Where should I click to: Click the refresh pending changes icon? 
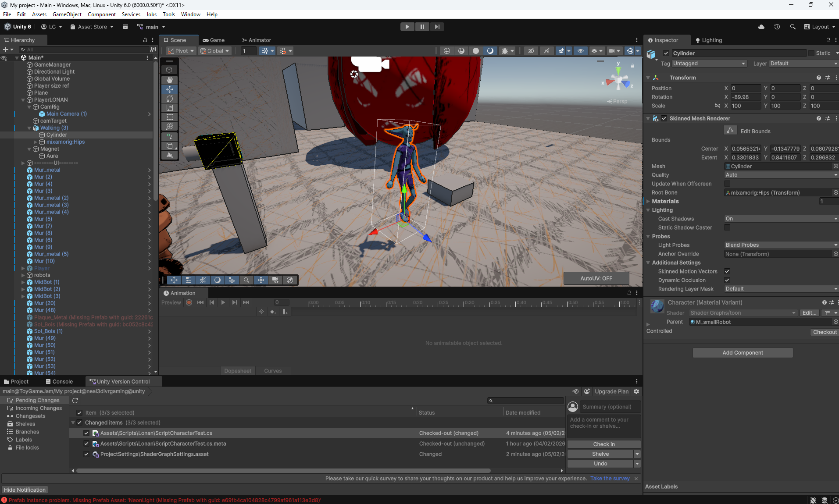coord(75,400)
